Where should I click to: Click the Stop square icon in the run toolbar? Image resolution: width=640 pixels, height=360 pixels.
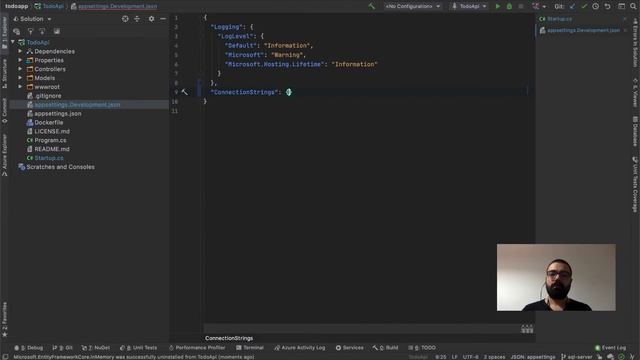[x=521, y=6]
